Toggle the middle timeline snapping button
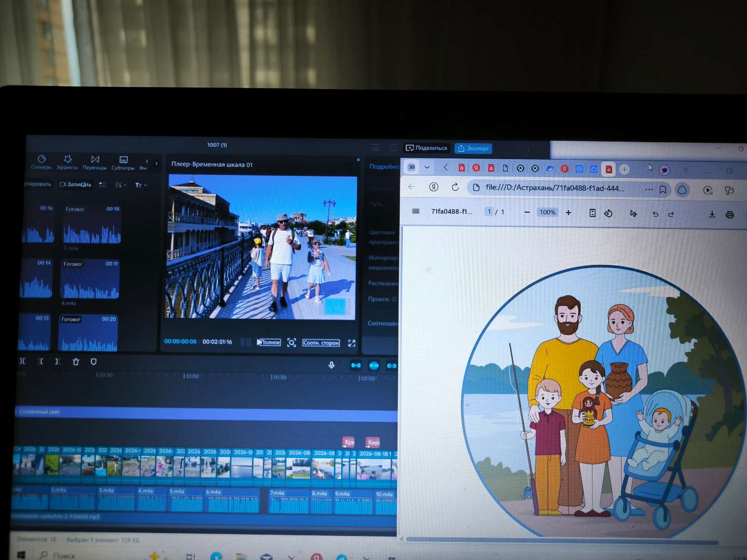Image resolution: width=747 pixels, height=560 pixels. coord(374,366)
